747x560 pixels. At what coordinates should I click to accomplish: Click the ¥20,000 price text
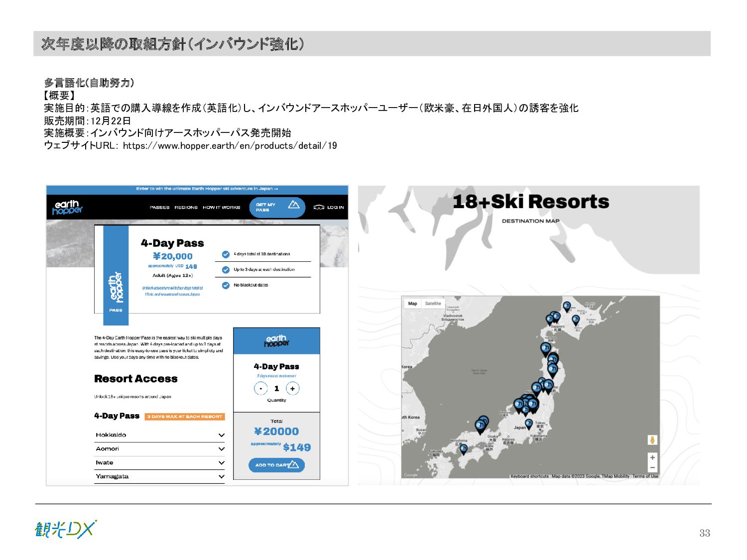coord(172,256)
